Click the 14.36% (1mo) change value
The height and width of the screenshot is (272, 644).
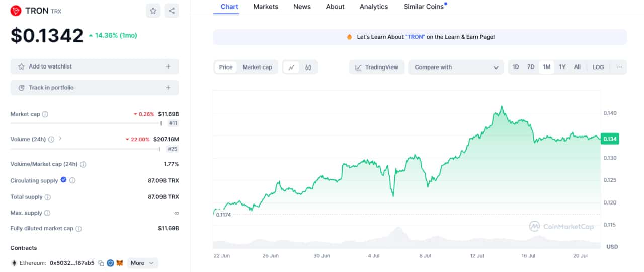coord(113,35)
